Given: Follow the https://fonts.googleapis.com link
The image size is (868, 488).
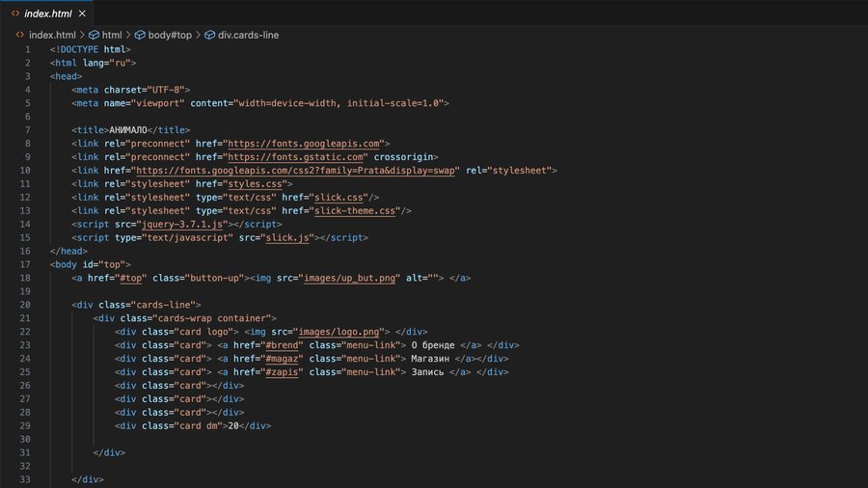Looking at the screenshot, I should tap(304, 144).
